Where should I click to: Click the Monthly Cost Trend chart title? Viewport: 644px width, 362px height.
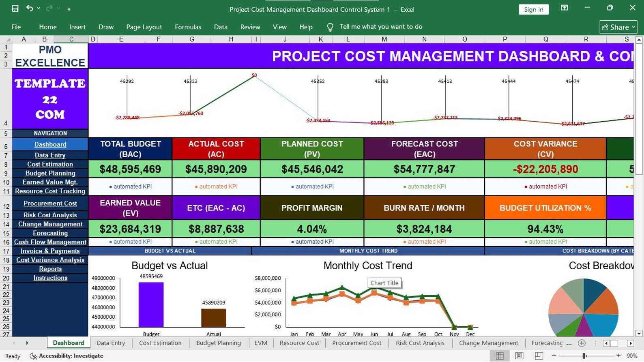pyautogui.click(x=368, y=266)
